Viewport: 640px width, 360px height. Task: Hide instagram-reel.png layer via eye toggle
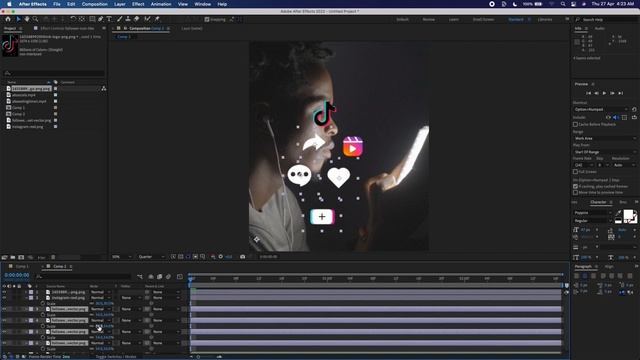(x=4, y=298)
